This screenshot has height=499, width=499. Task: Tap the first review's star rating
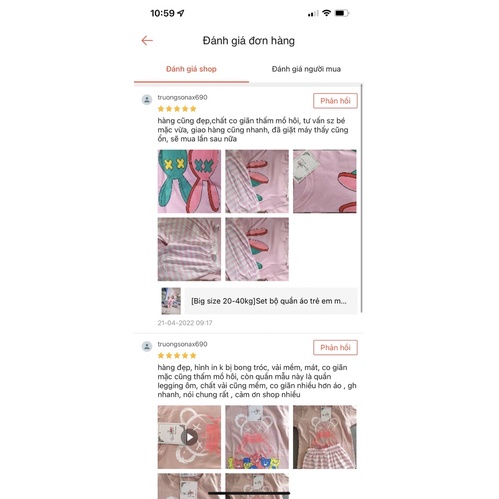click(x=177, y=109)
